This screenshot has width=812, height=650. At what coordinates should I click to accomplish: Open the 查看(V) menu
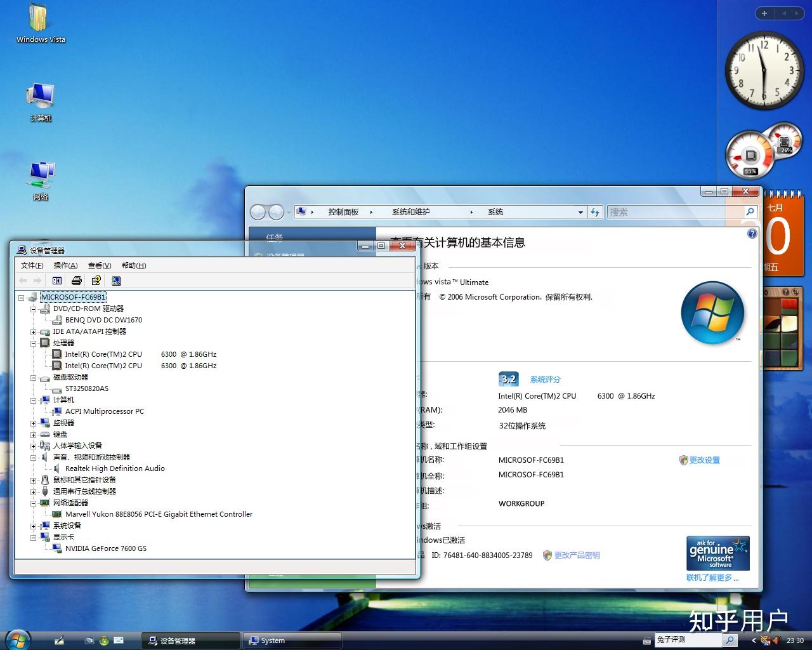point(100,265)
